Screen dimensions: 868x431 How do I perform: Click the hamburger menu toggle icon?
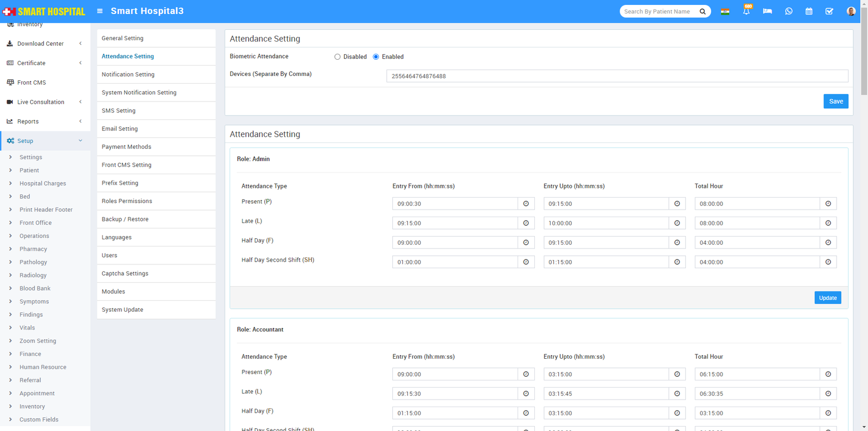tap(100, 11)
